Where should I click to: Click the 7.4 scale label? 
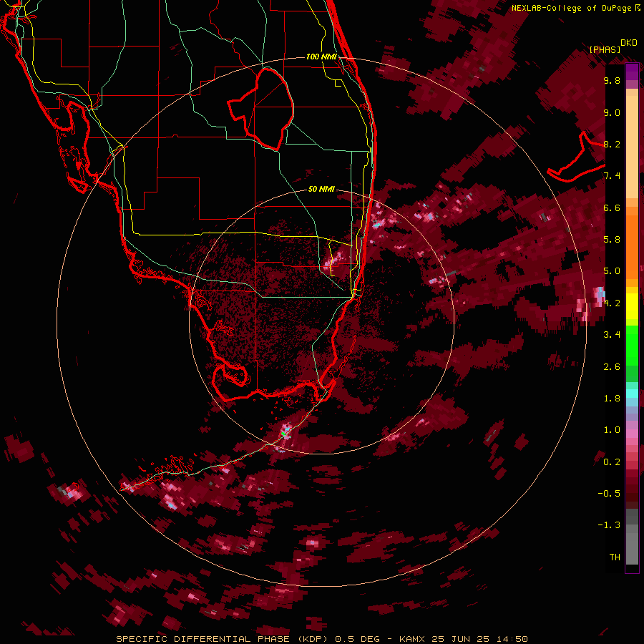point(612,176)
